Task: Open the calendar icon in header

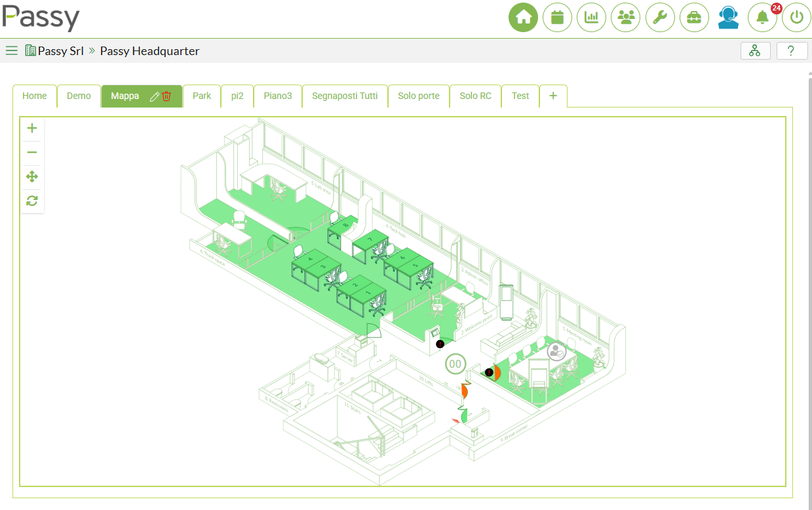Action: click(x=557, y=18)
